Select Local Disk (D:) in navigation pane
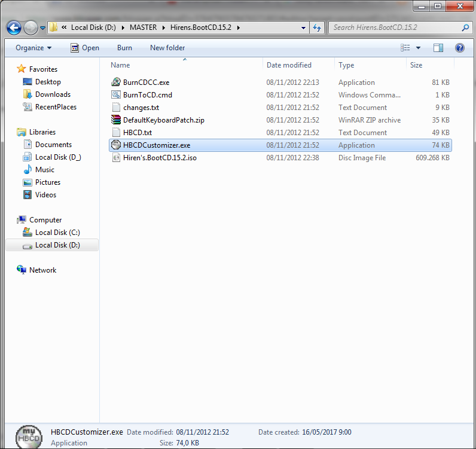The width and height of the screenshot is (476, 449). click(x=51, y=245)
